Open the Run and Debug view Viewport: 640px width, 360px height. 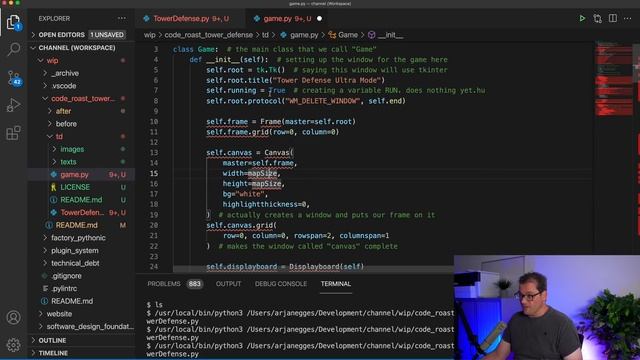[x=13, y=105]
